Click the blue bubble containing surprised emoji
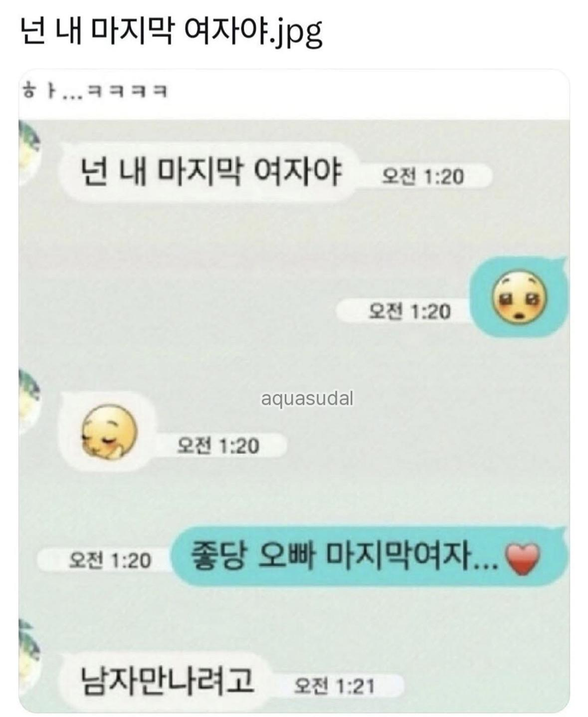Image resolution: width=588 pixels, height=717 pixels. point(520,298)
